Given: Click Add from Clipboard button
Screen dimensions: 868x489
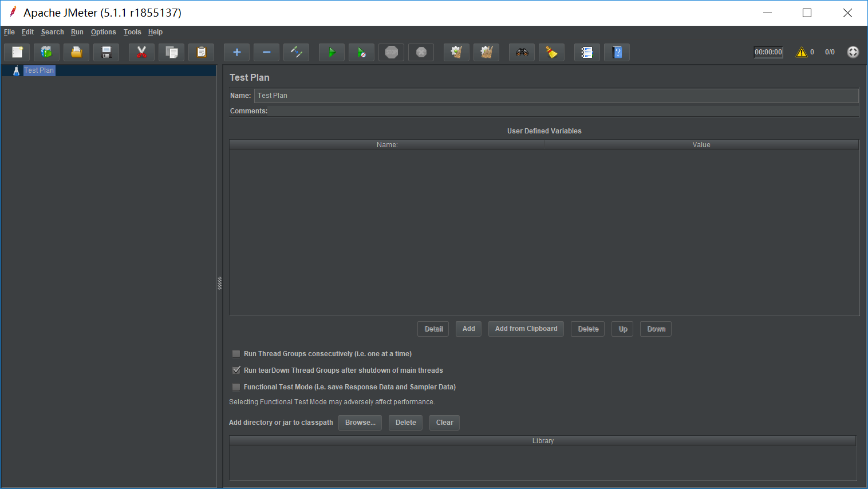Looking at the screenshot, I should (526, 329).
